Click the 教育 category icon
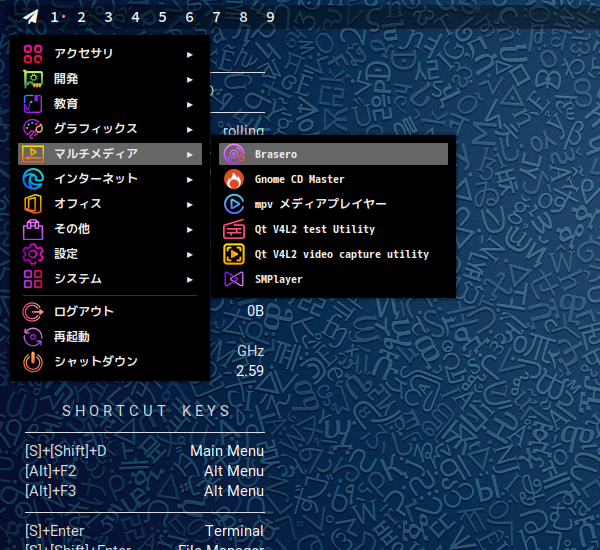The image size is (600, 550). pyautogui.click(x=33, y=104)
